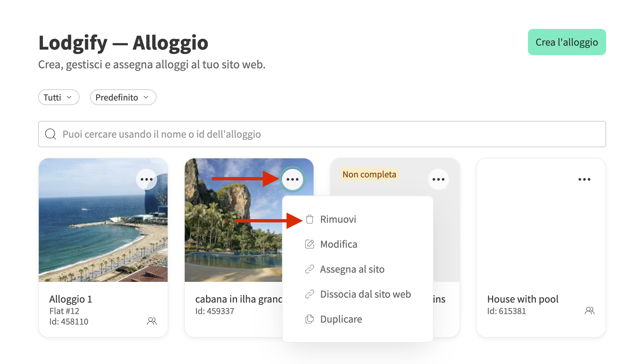Open three-dot menu on Alloggio 1 card

[147, 179]
